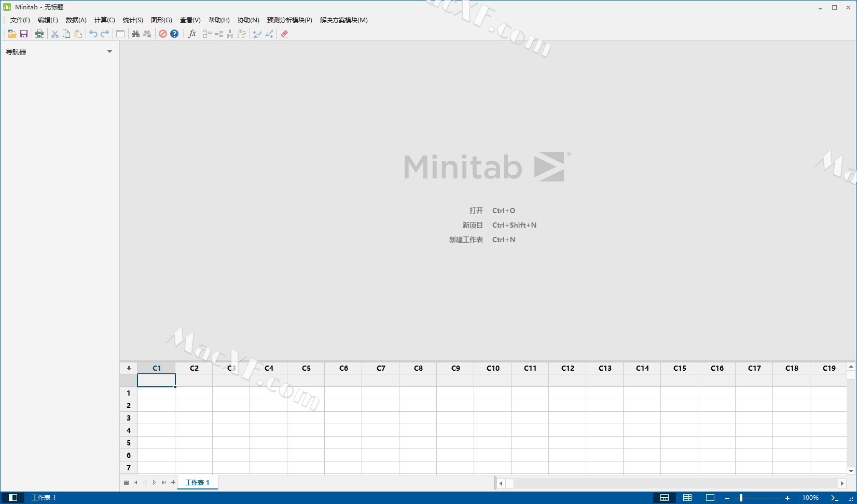857x504 pixels.
Task: Select column header C1
Action: pos(157,368)
